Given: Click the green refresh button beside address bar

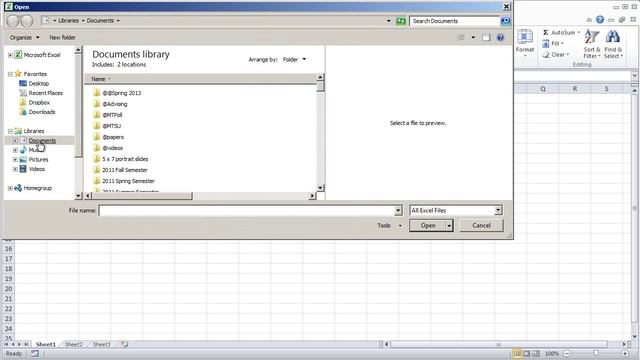Looking at the screenshot, I should (x=401, y=21).
